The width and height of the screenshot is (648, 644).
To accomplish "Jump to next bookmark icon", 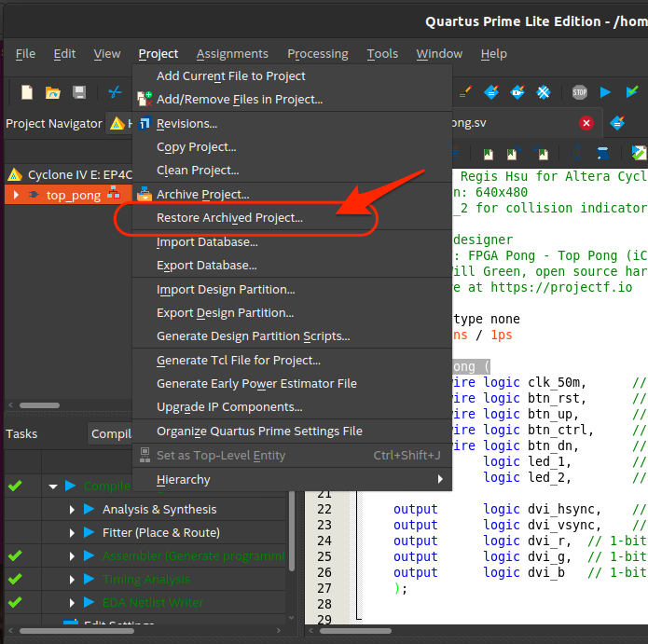I will coord(514,154).
